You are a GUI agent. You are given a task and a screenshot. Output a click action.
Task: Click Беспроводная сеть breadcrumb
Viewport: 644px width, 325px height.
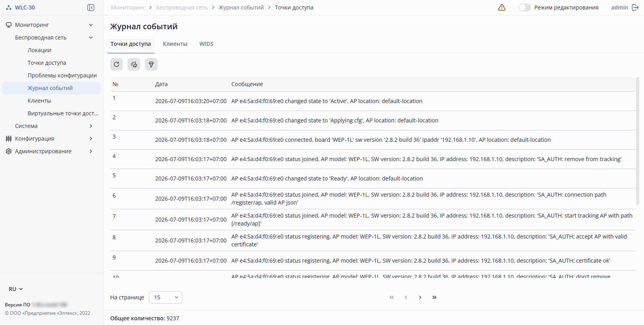182,8
